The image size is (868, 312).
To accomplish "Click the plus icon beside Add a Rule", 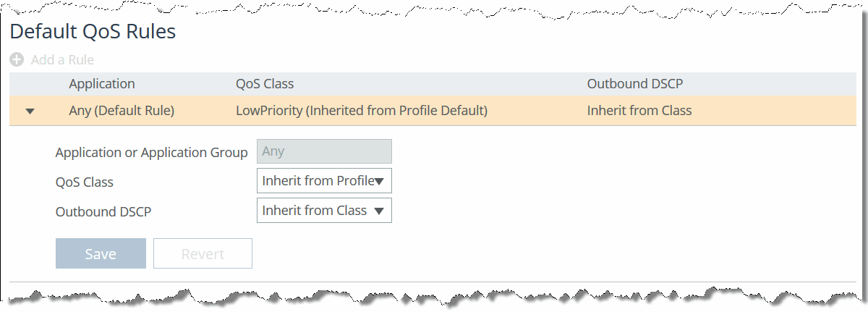I will coord(17,60).
